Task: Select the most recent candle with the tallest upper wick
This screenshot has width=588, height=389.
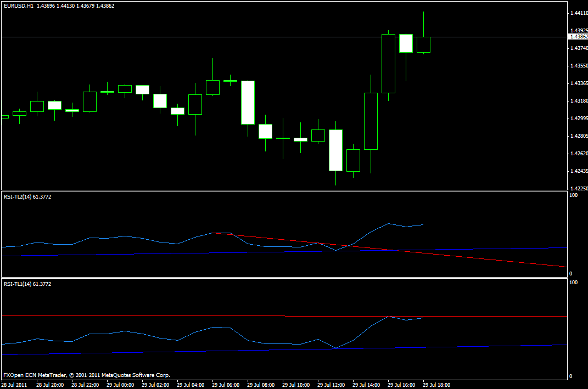Action: 423,44
